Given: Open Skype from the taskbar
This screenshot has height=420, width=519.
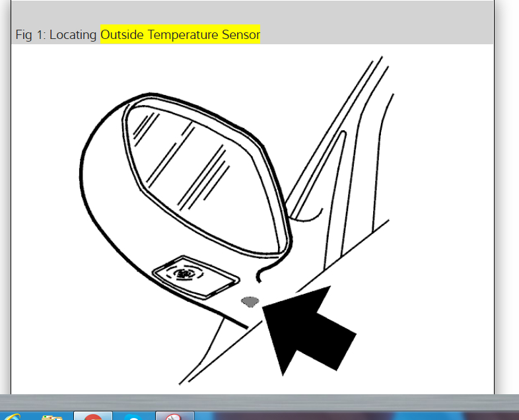Looking at the screenshot, I should pos(133,416).
